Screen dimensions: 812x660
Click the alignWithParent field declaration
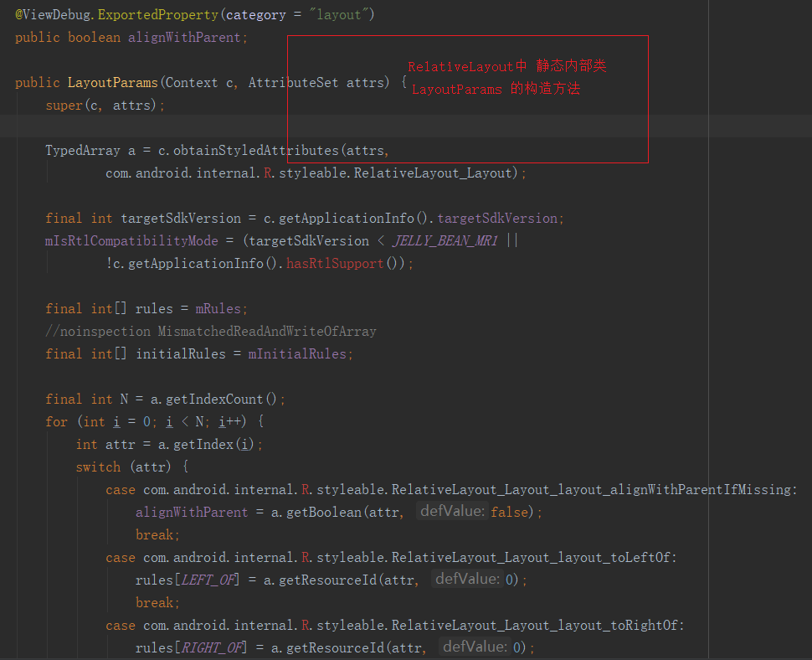pos(184,38)
